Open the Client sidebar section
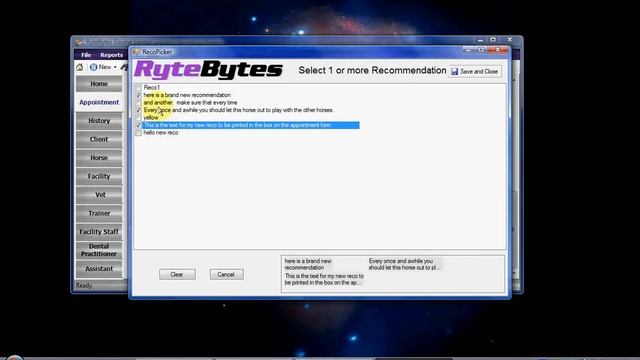 pos(99,139)
